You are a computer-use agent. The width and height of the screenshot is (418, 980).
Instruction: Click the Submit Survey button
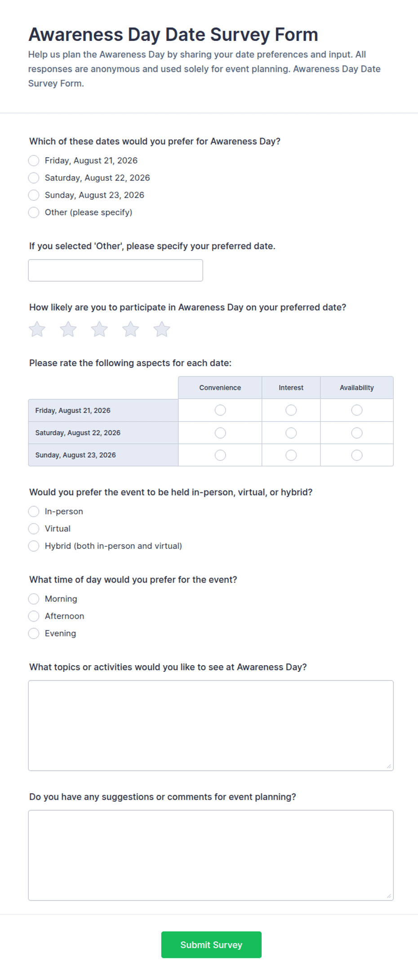[211, 945]
